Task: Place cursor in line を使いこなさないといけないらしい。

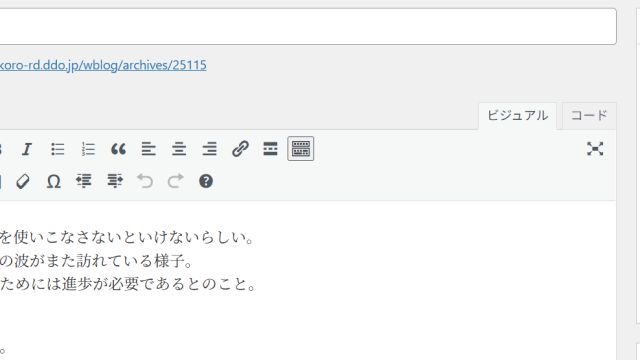Action: coord(127,237)
